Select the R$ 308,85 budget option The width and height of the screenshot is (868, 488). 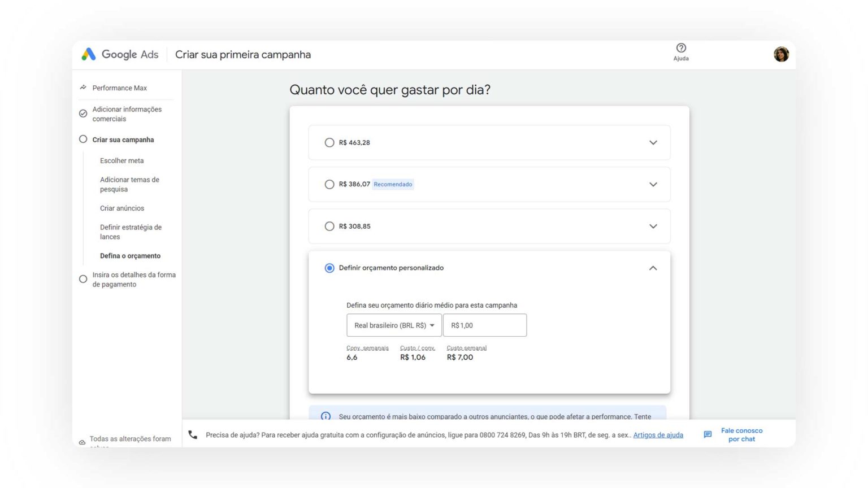[x=329, y=226]
